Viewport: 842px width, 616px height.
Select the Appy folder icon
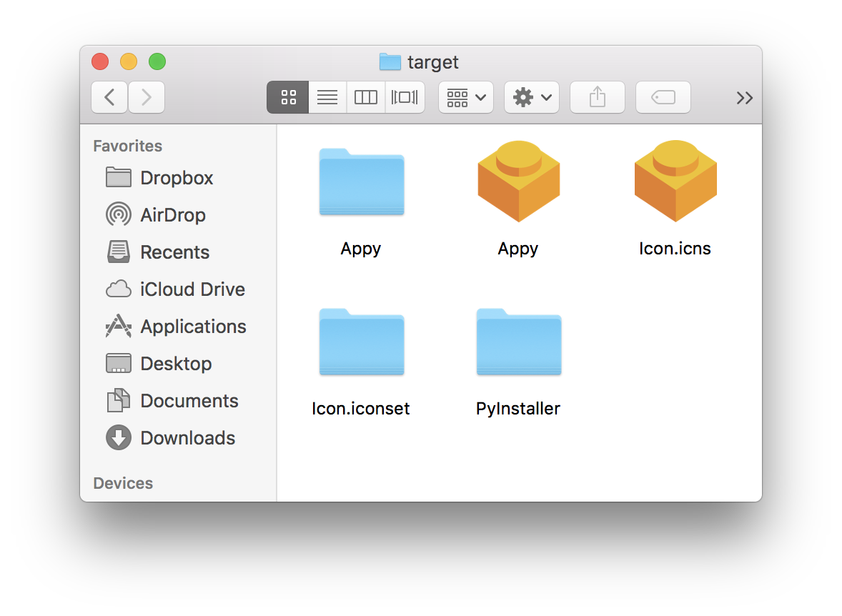coord(362,182)
